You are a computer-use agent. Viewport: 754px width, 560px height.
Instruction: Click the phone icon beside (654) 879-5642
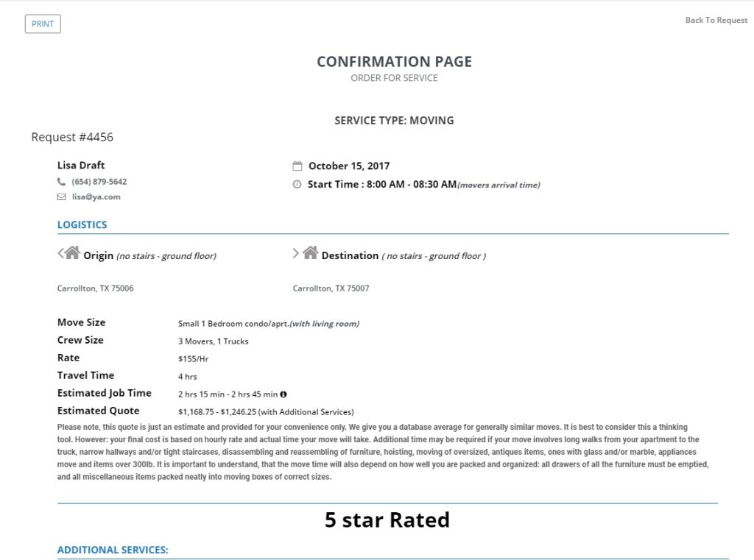pyautogui.click(x=62, y=182)
